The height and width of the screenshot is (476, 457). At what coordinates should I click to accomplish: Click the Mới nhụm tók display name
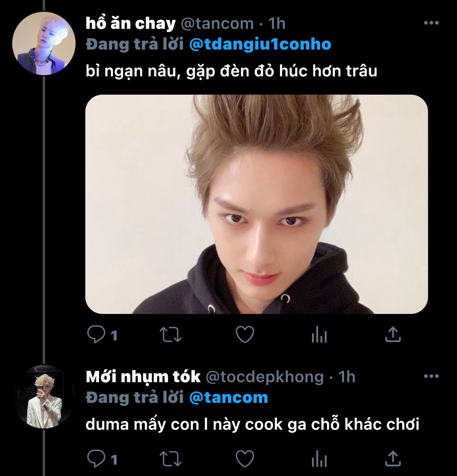pos(143,377)
